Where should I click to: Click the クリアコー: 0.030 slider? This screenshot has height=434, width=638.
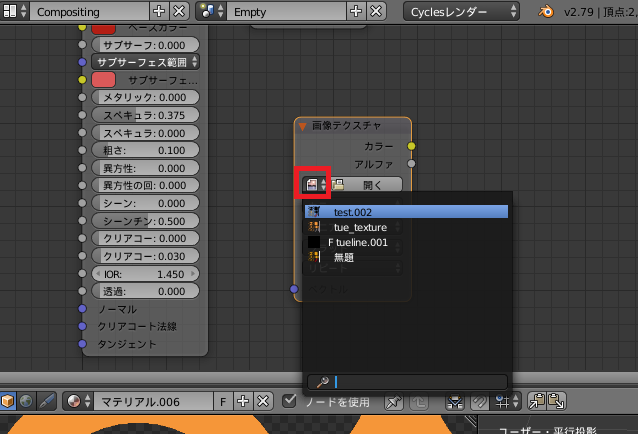tap(146, 256)
